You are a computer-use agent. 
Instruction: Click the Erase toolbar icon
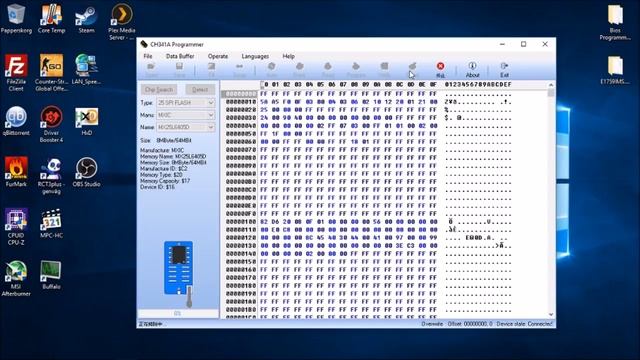coord(413,69)
